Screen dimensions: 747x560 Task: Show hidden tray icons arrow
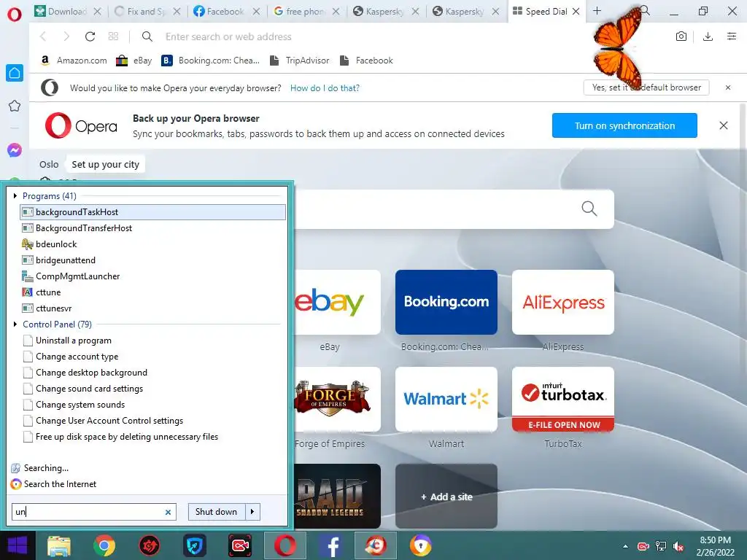625,547
